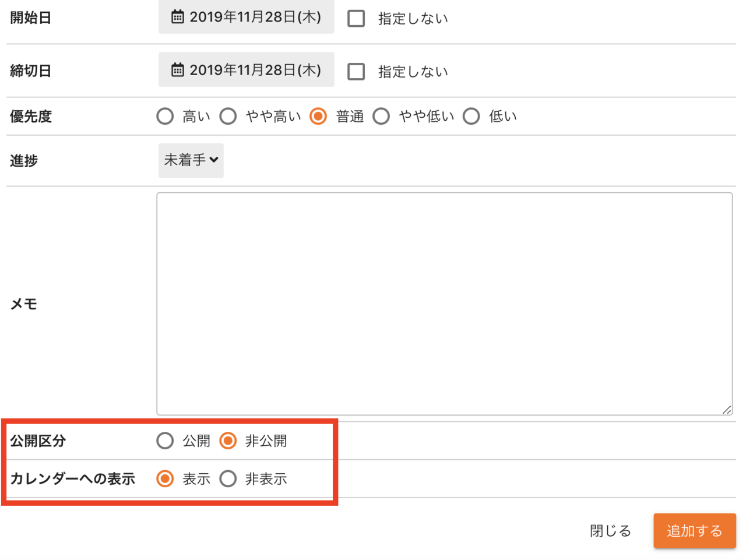Grab the メモ textarea resize handle

727,410
